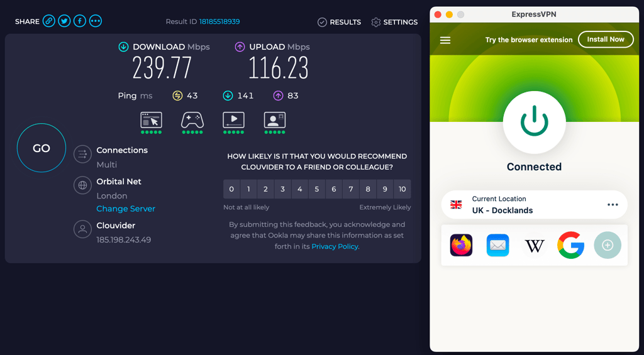Click the Orbital Net globe icon

point(82,185)
